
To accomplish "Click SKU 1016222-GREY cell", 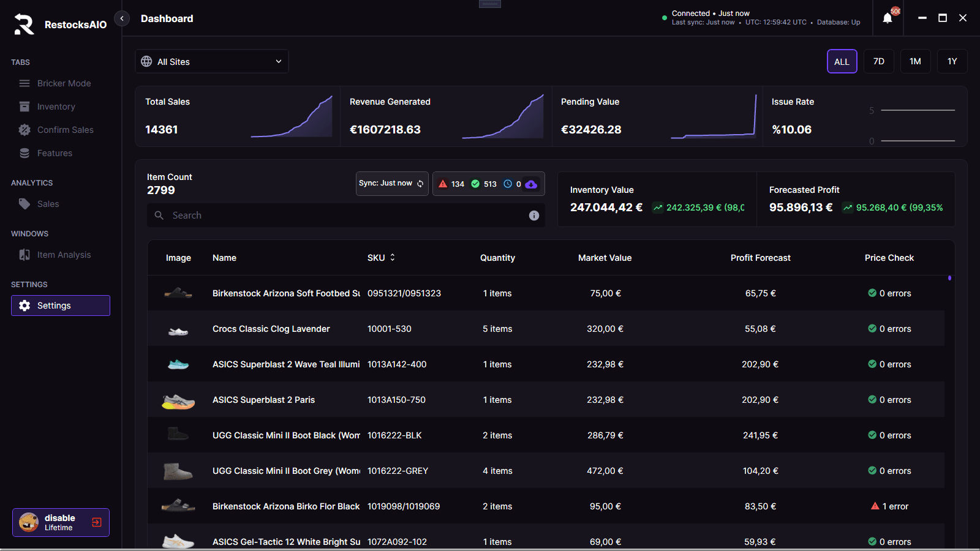I will coord(398,471).
